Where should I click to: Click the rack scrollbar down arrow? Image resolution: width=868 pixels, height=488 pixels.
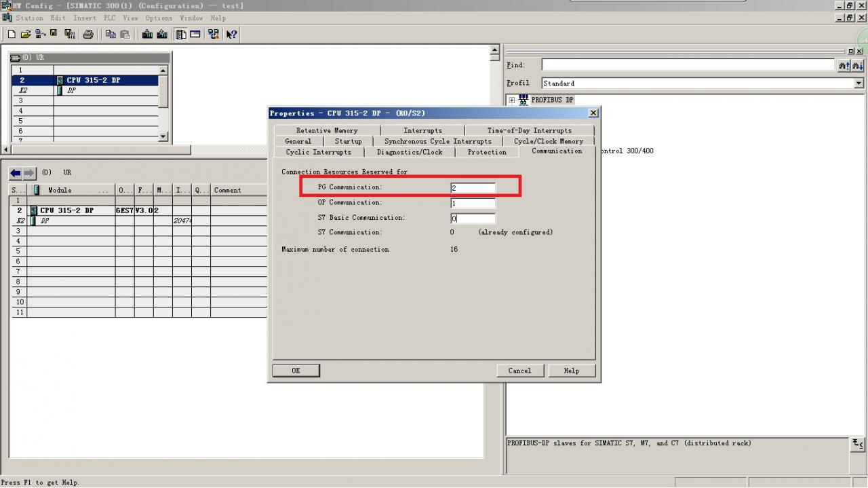pyautogui.click(x=163, y=137)
